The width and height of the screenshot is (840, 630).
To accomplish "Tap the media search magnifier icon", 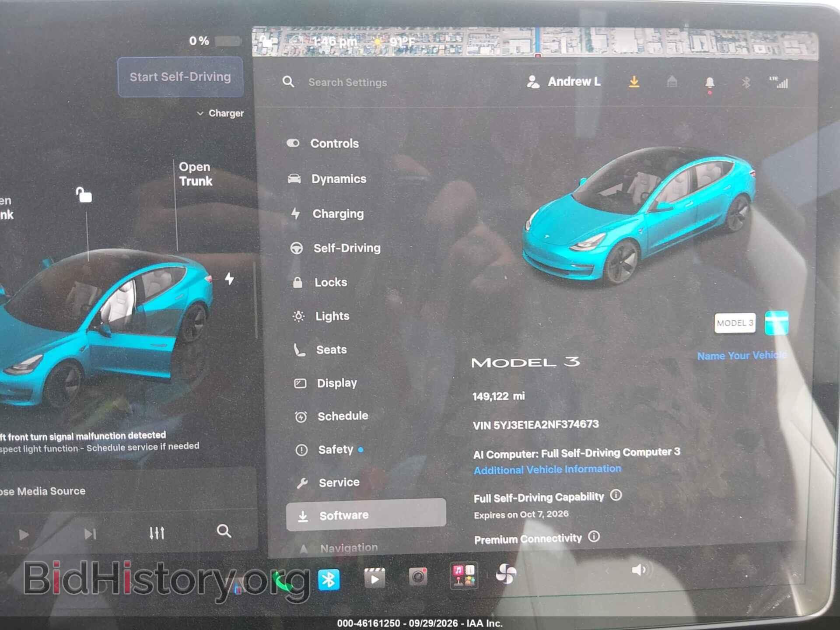I will (x=224, y=531).
